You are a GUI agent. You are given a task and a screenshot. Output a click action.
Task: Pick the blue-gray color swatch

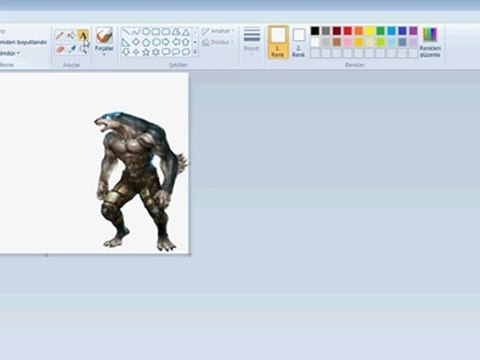coord(402,42)
